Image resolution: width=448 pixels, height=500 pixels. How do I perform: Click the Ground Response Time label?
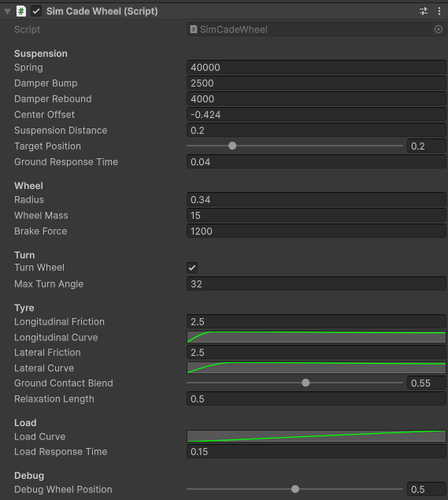66,162
